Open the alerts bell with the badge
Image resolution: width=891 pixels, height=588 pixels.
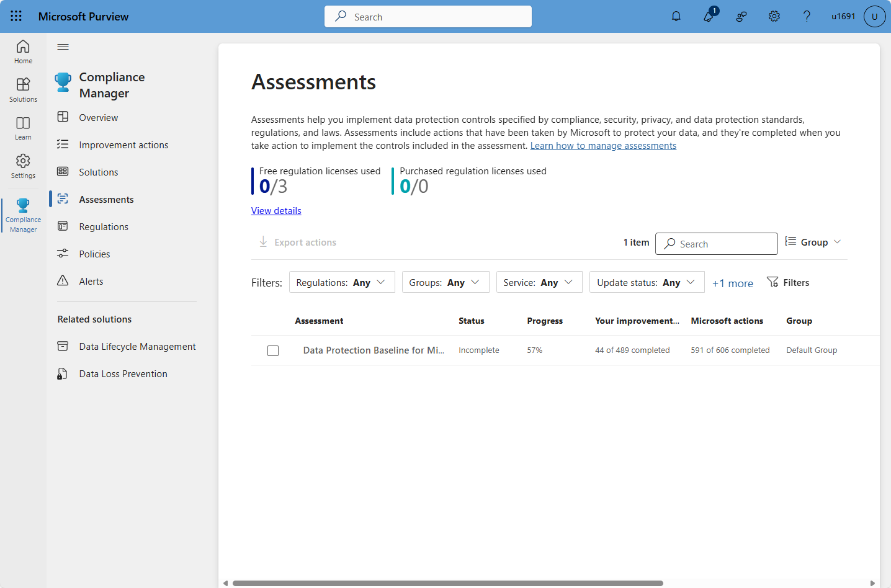point(708,17)
